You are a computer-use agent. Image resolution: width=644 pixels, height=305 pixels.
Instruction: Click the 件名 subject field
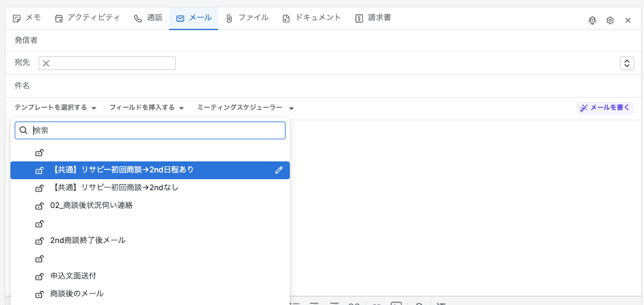pyautogui.click(x=325, y=86)
